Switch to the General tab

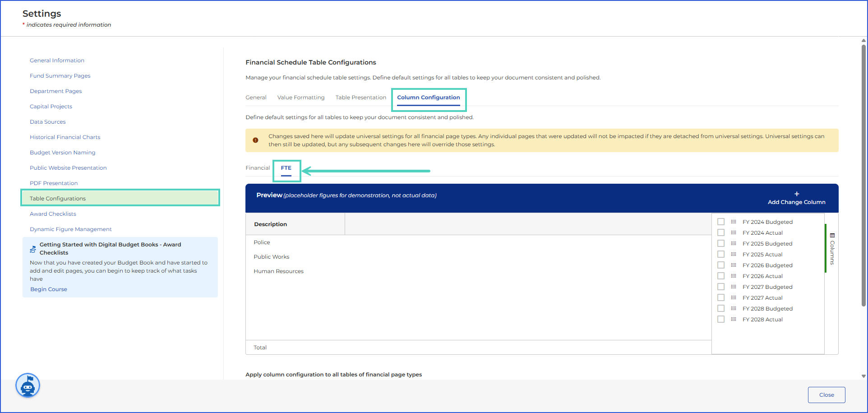click(x=256, y=97)
